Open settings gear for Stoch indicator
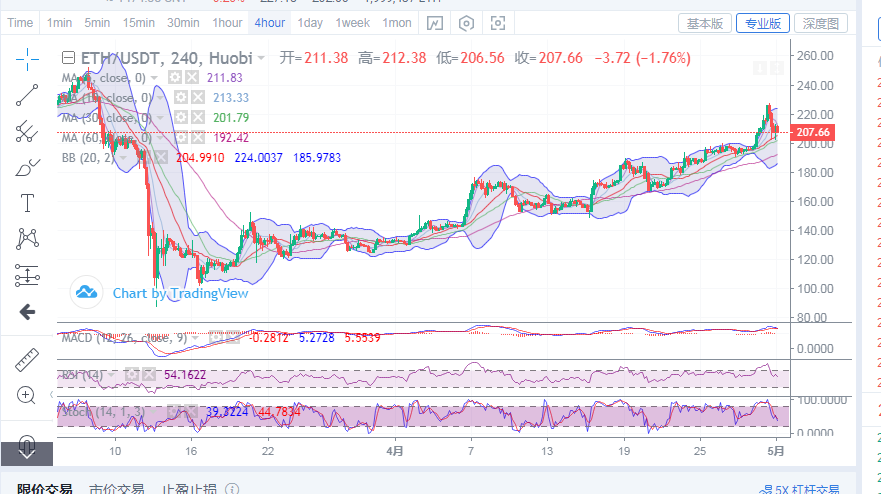881x494 pixels. tap(174, 411)
